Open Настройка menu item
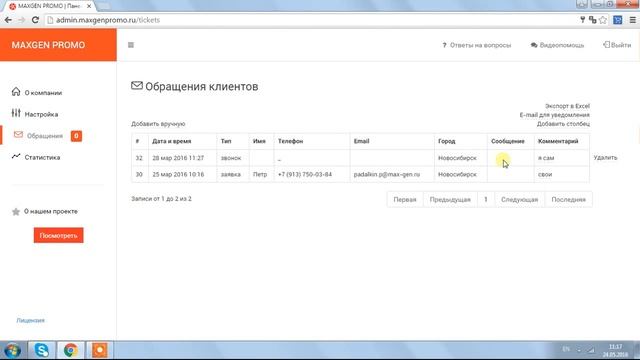The height and width of the screenshot is (360, 640). (x=41, y=114)
